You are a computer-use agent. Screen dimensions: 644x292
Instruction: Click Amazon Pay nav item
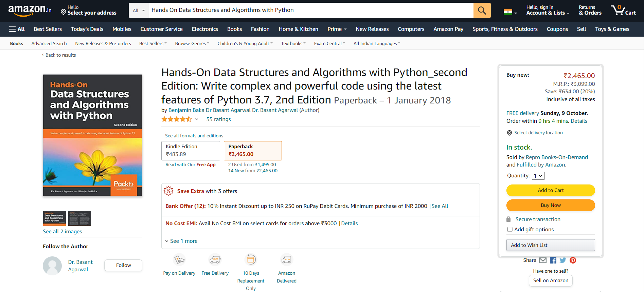pos(448,29)
